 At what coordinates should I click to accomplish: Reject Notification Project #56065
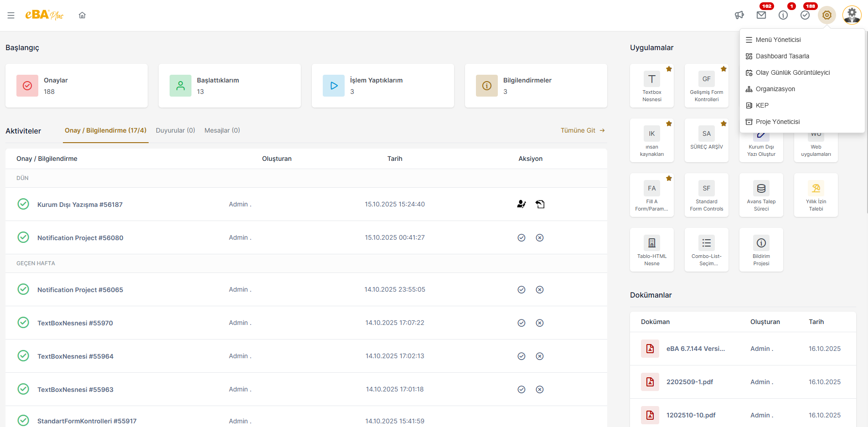pyautogui.click(x=540, y=290)
